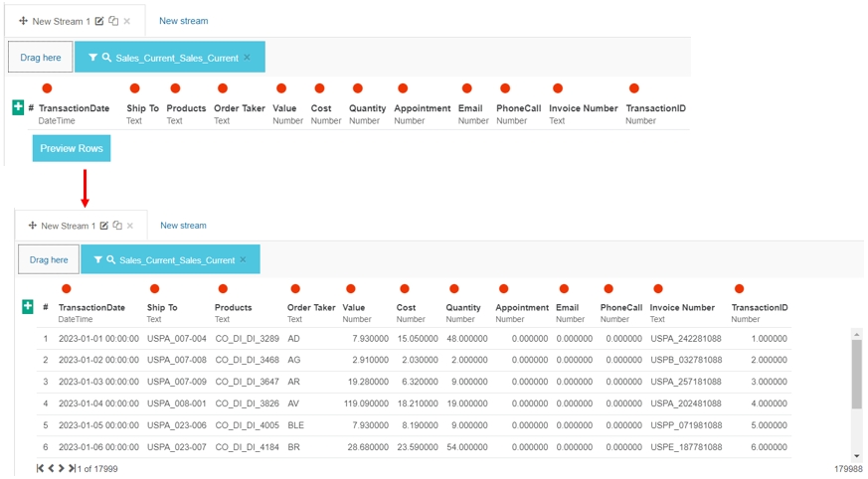The width and height of the screenshot is (868, 479).
Task: Click Drag here box above the data rows
Action: (x=49, y=259)
